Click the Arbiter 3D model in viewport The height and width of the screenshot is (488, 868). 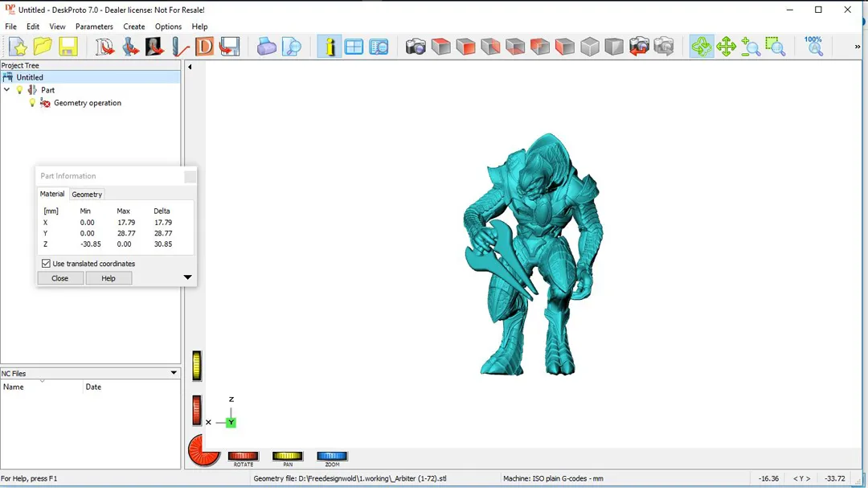[x=533, y=255]
